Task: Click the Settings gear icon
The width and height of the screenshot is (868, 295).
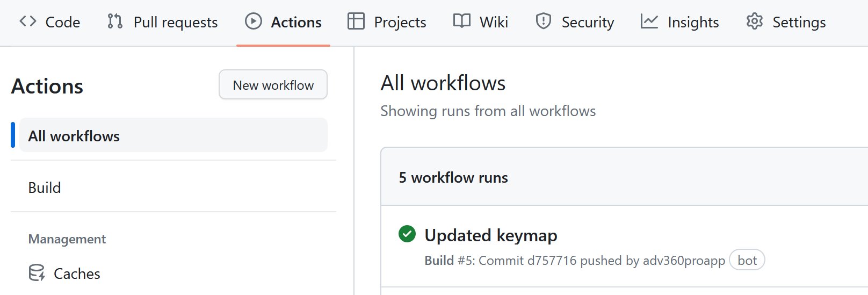Action: click(x=755, y=21)
